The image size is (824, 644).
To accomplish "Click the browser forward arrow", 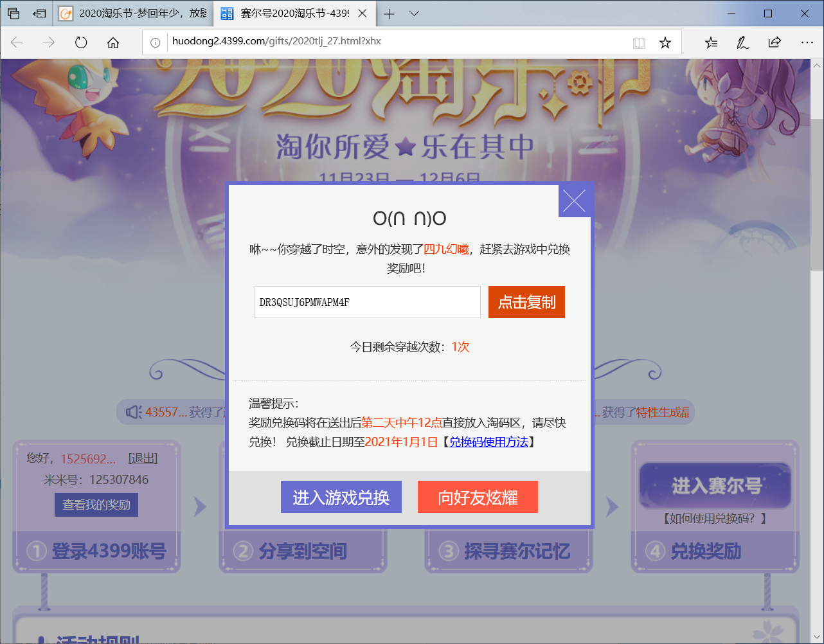I will tap(48, 42).
